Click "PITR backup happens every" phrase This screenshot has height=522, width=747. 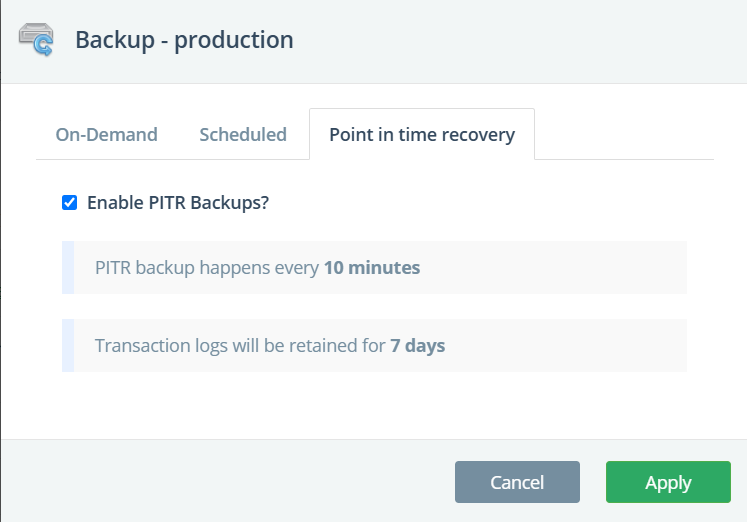pyautogui.click(x=207, y=268)
